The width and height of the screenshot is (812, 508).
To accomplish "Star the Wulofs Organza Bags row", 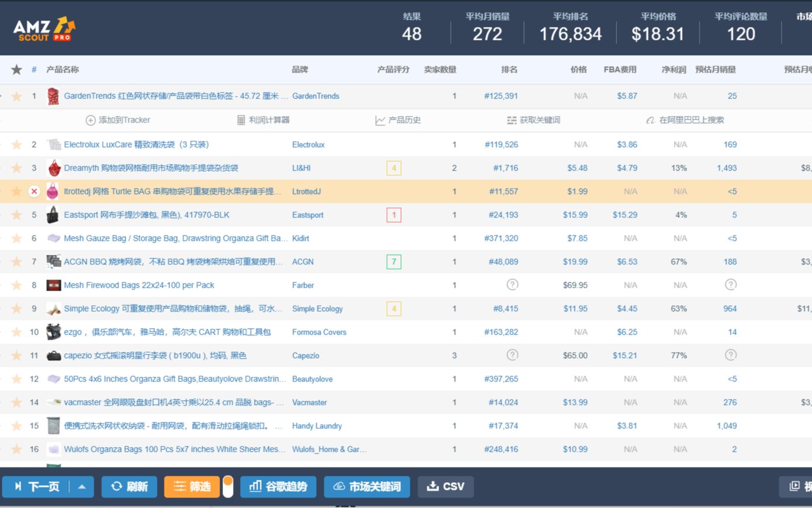I will (16, 449).
